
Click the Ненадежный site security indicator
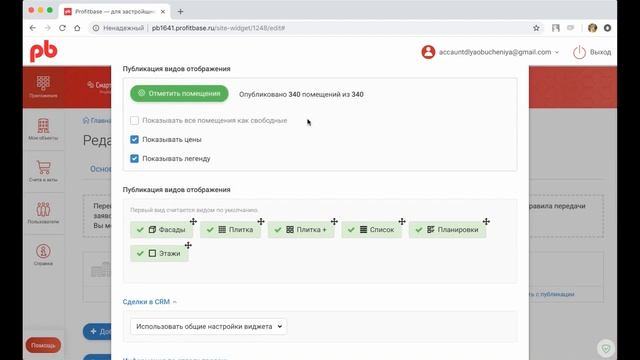(118, 28)
